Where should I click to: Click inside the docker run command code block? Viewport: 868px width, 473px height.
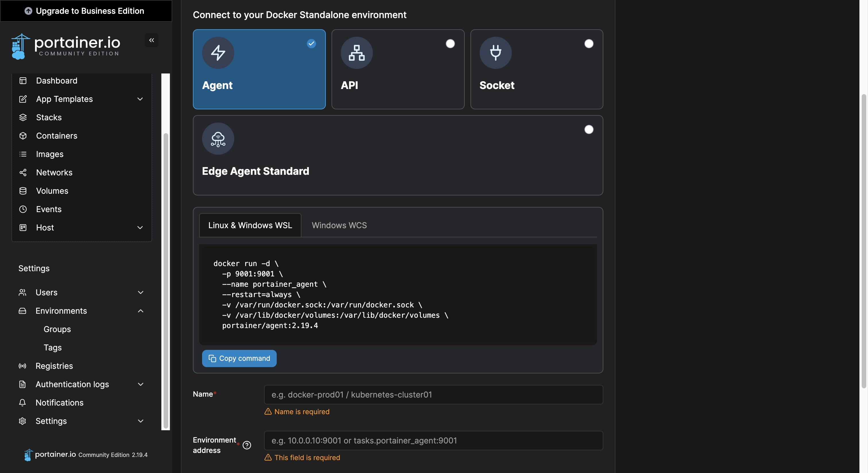coord(398,295)
